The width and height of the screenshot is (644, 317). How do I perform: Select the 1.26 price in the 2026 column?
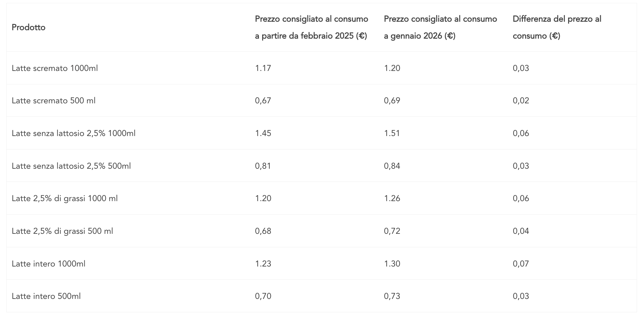coord(392,198)
